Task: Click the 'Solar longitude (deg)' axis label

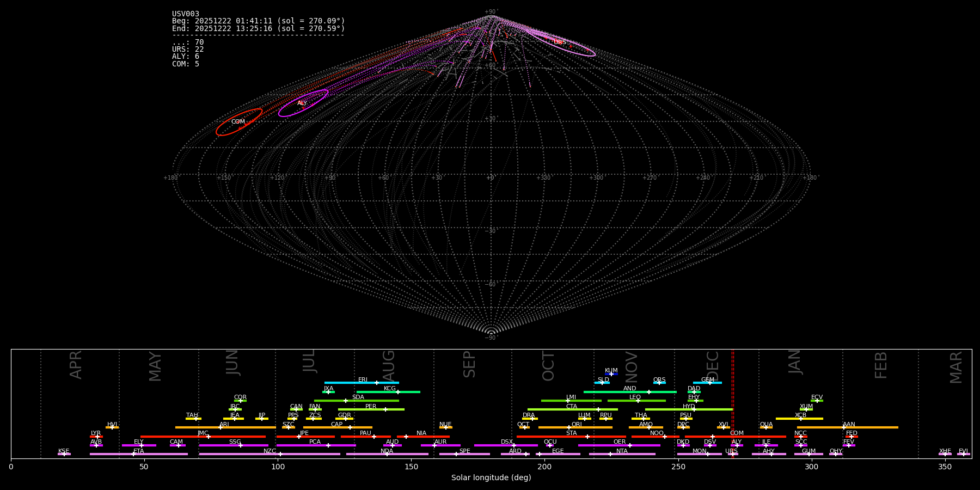Action: [x=491, y=478]
